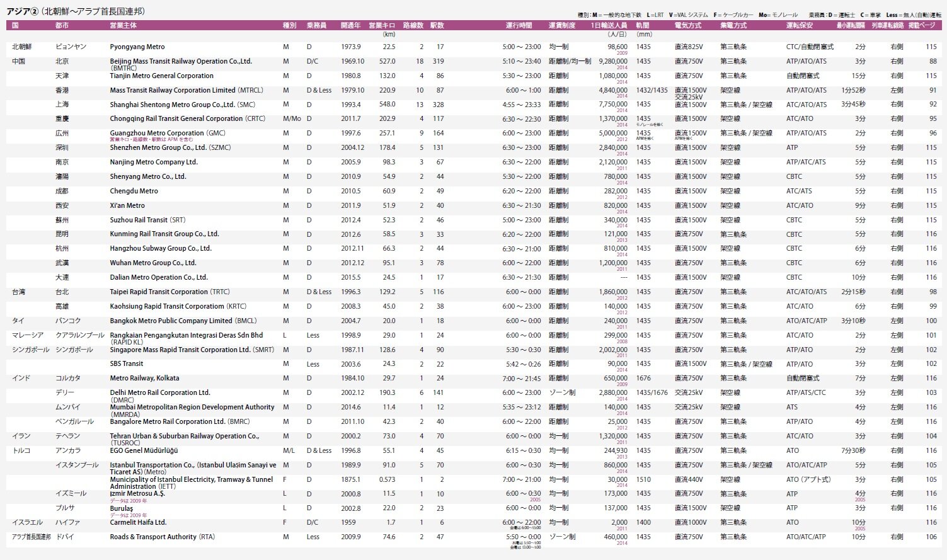Select the '運行時間' column header

coord(519,26)
